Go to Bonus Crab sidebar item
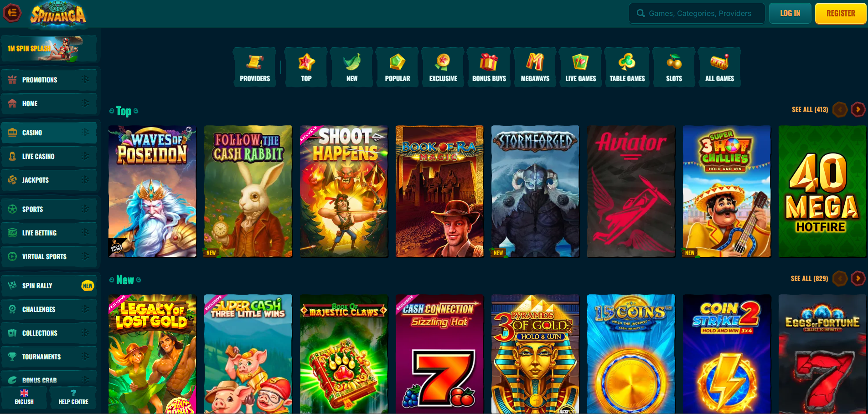The height and width of the screenshot is (414, 868). (49, 379)
